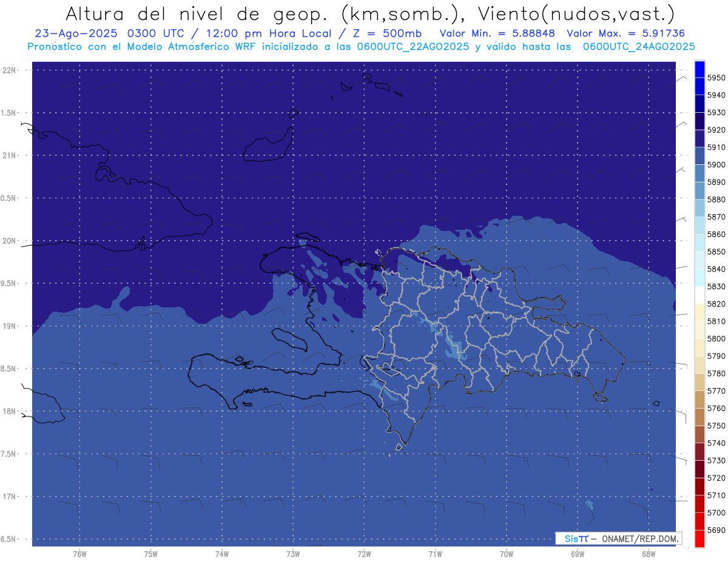Select the swatch between 5910 and 5920

(699, 139)
